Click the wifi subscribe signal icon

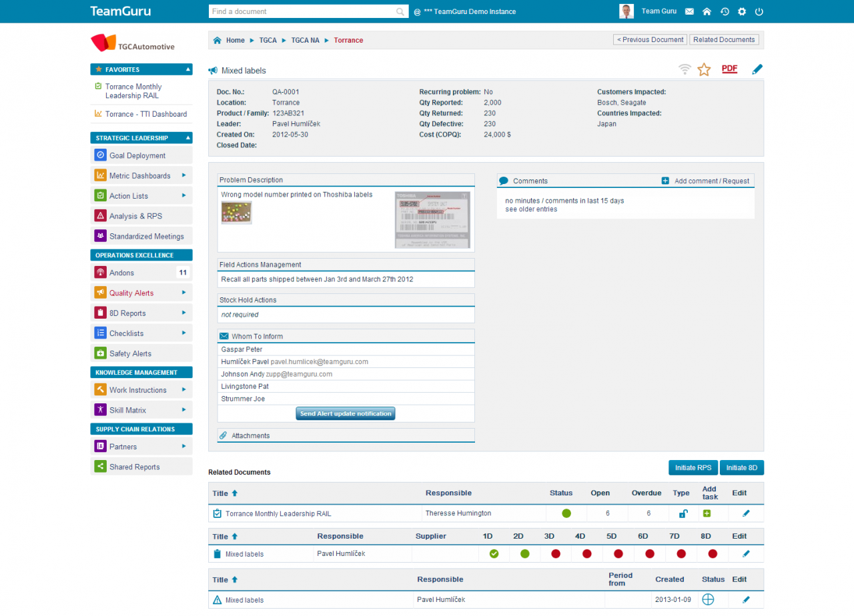(685, 69)
